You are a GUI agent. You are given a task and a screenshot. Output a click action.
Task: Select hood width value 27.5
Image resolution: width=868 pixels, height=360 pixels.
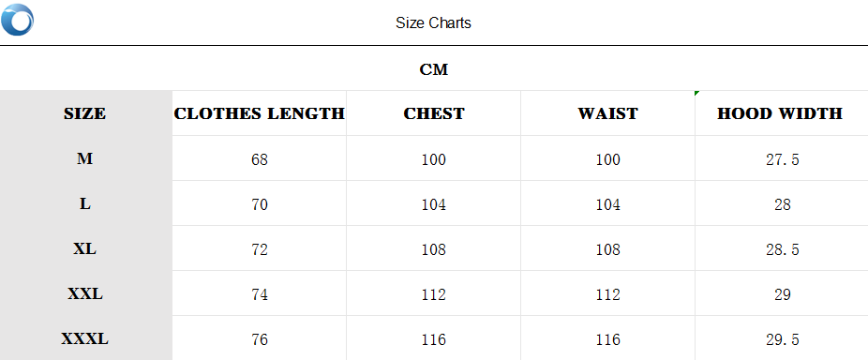click(782, 159)
